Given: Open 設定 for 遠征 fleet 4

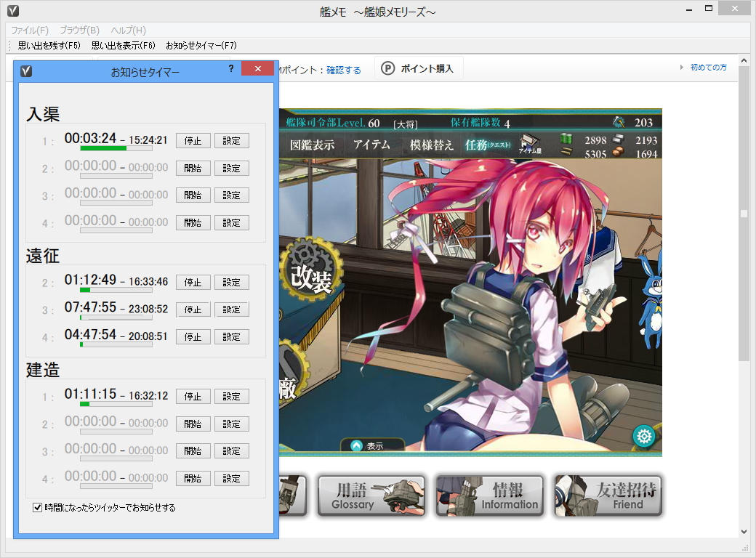Looking at the screenshot, I should (231, 337).
